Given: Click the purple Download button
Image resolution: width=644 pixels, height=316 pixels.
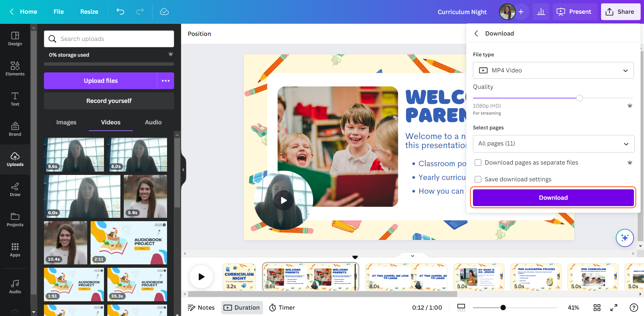Looking at the screenshot, I should [x=553, y=198].
